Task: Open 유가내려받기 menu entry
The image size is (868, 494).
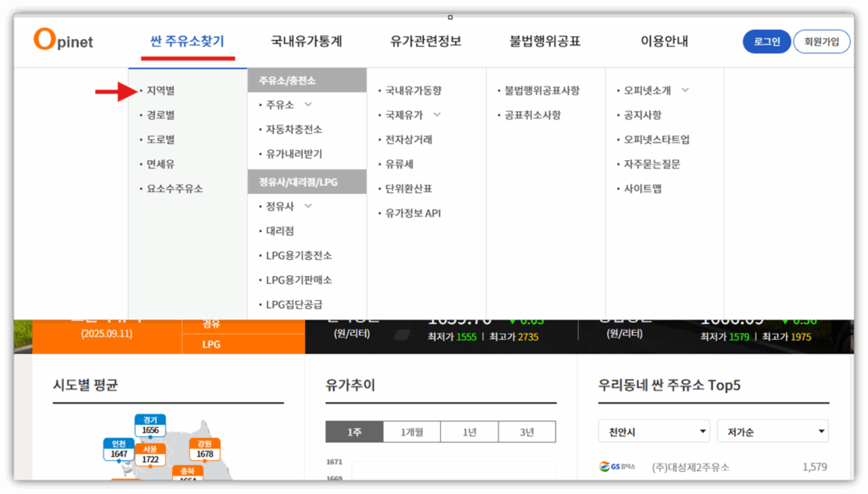Action: (x=293, y=153)
